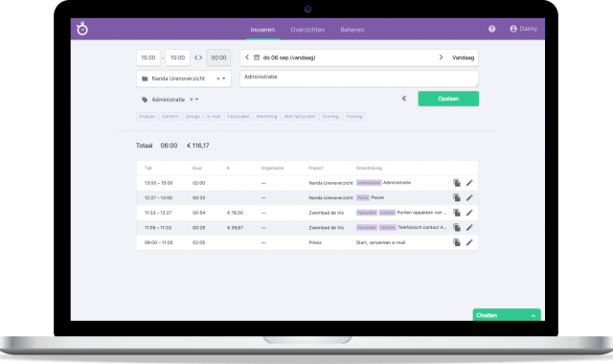Copy the 13:00 – 15:00 Administratie entry
613x364 pixels.
coord(457,183)
